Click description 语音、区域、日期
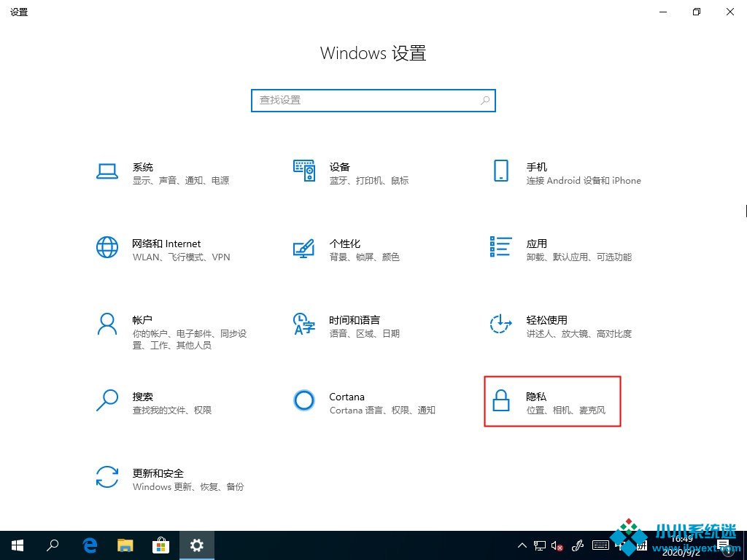This screenshot has width=747, height=560. 365,334
